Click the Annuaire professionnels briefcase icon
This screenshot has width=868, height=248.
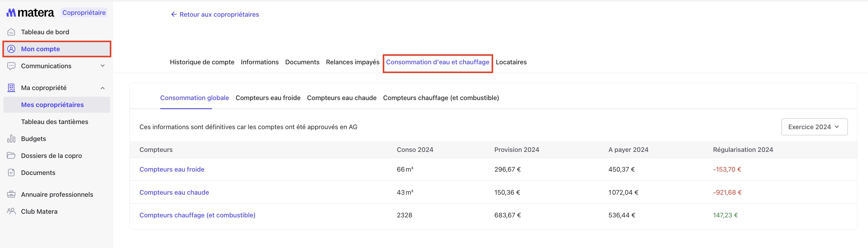click(x=11, y=194)
